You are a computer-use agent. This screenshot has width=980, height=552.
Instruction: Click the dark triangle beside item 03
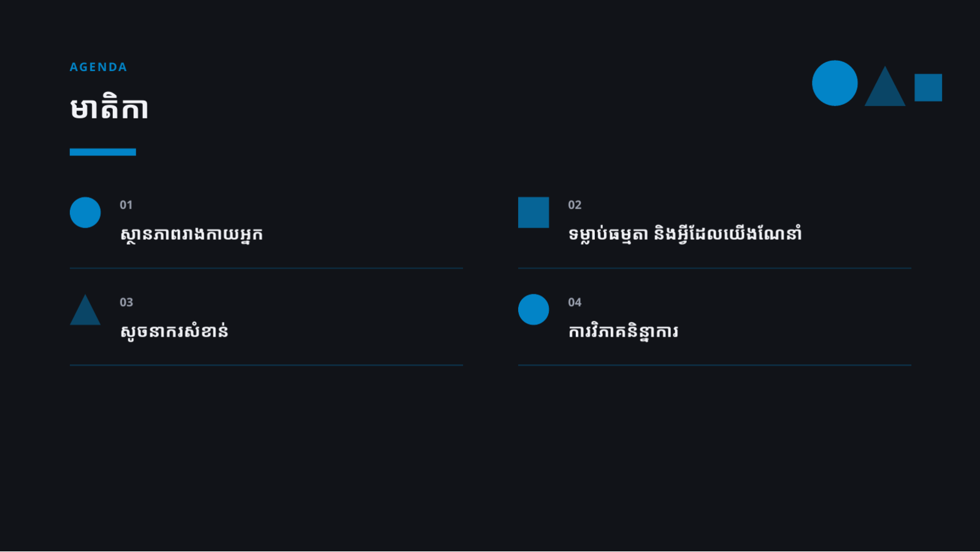pos(85,310)
